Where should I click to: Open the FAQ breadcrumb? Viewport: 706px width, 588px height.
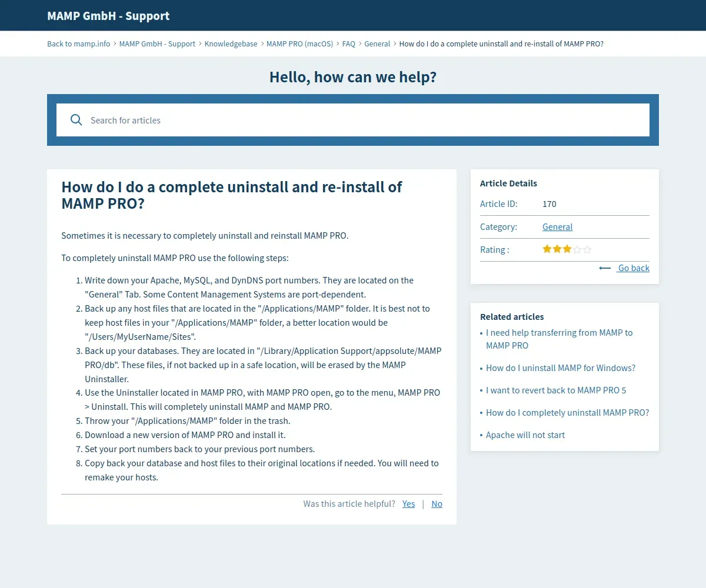(349, 44)
